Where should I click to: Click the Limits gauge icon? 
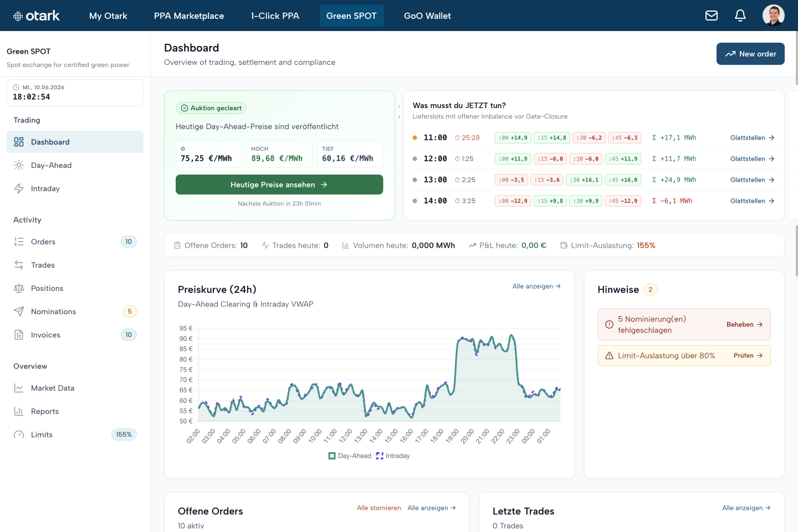(x=19, y=434)
